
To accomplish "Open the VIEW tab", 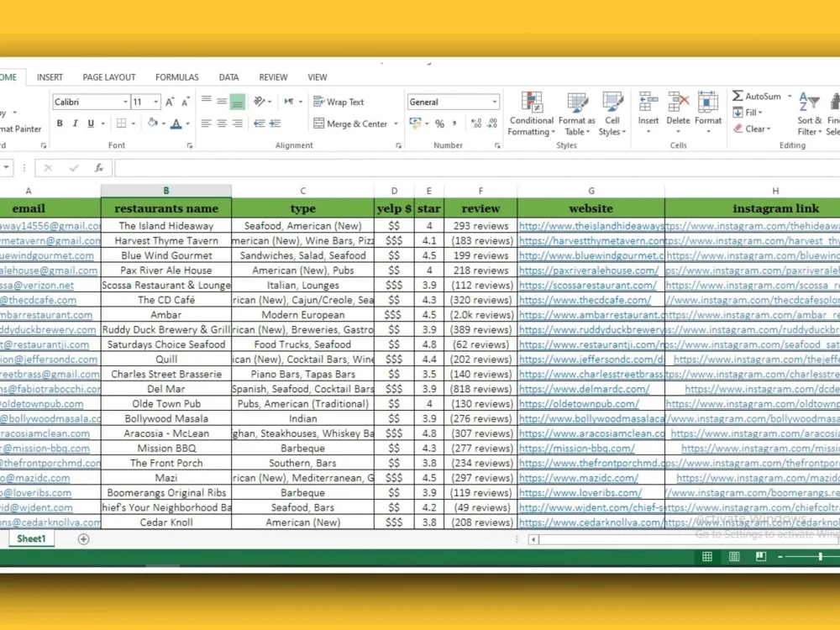I will pyautogui.click(x=318, y=77).
